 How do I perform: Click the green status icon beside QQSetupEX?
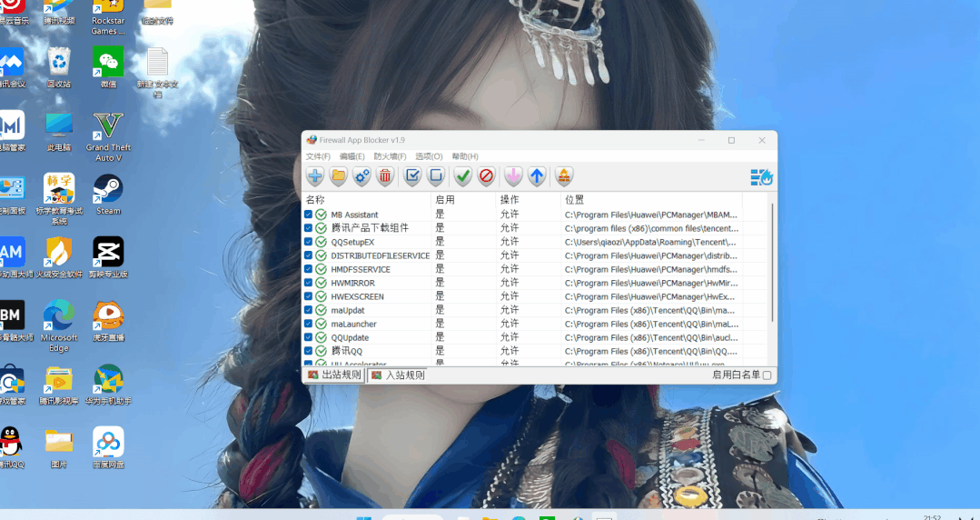tap(322, 242)
